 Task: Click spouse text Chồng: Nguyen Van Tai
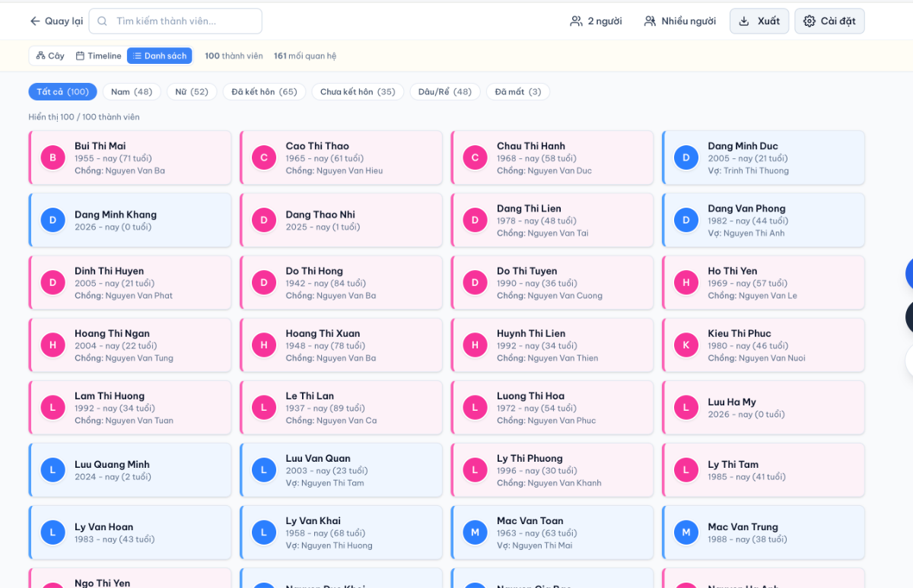(542, 234)
